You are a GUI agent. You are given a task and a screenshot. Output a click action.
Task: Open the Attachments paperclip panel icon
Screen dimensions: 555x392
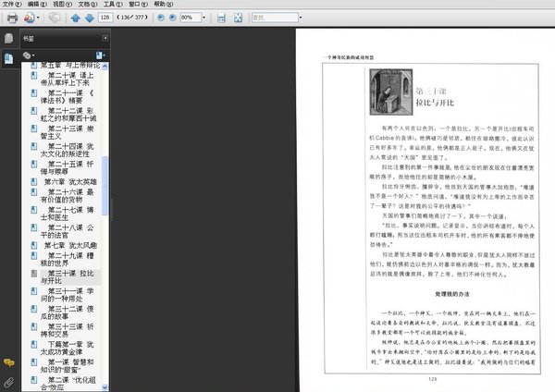click(8, 380)
